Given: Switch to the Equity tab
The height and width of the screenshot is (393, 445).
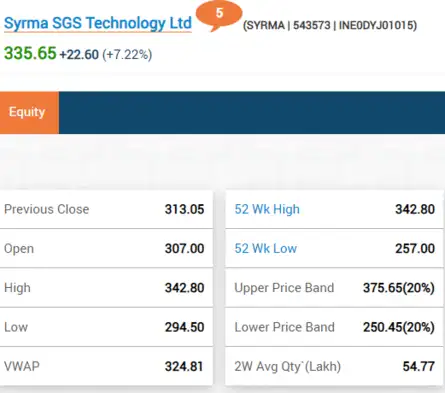Looking at the screenshot, I should (29, 112).
